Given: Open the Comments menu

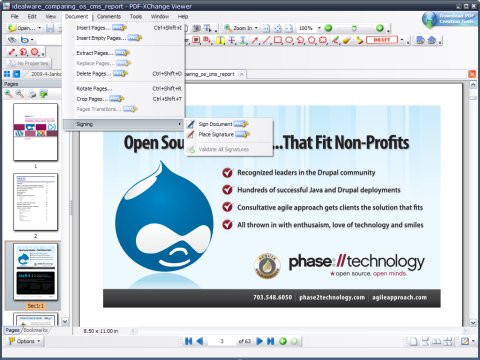Looking at the screenshot, I should (109, 16).
